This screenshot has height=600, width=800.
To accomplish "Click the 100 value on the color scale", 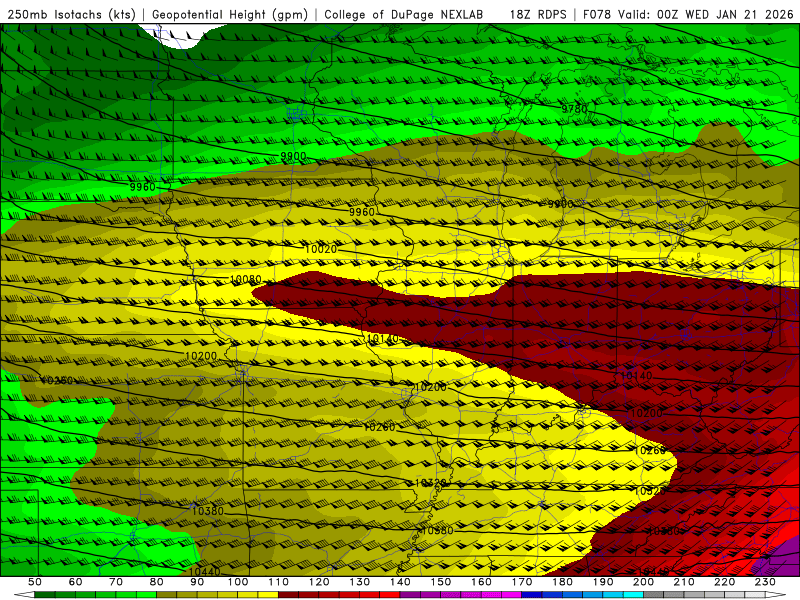I will tap(238, 582).
